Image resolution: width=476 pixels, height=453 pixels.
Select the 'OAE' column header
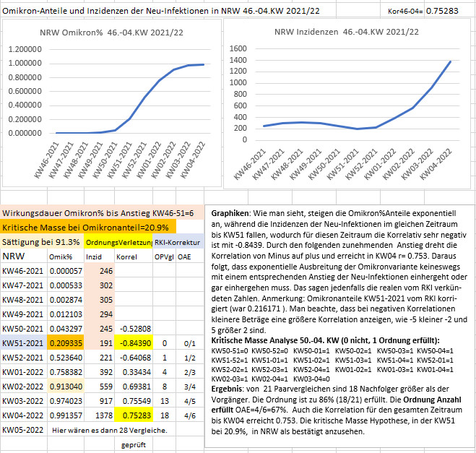[190, 257]
